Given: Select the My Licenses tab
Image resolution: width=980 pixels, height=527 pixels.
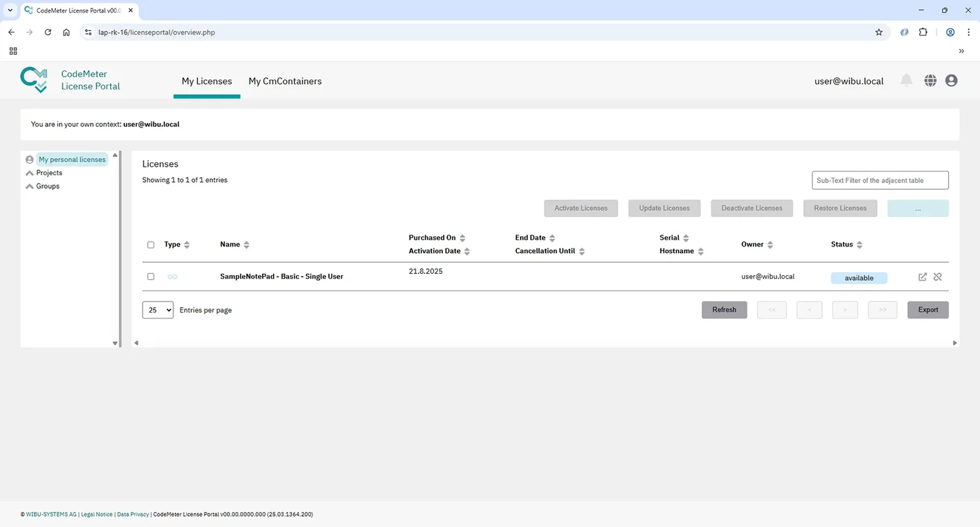Looking at the screenshot, I should coord(206,81).
